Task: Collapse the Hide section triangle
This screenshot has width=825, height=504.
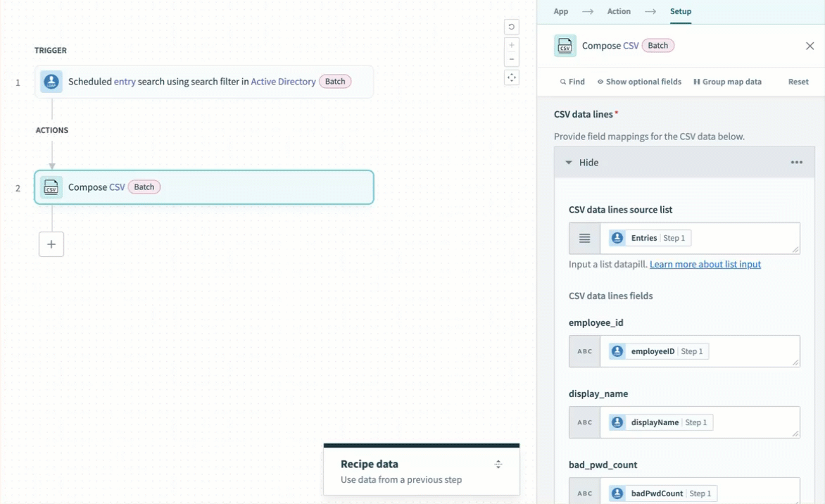Action: pos(569,163)
